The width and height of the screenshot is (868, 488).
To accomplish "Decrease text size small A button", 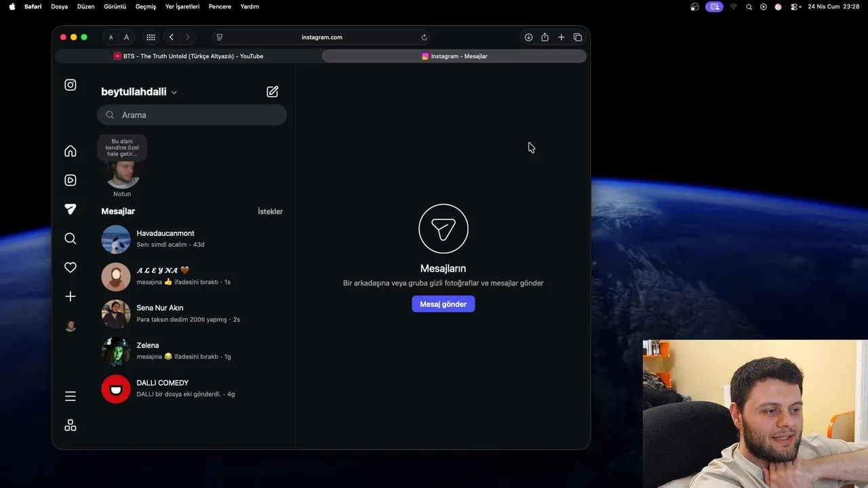I will point(111,37).
